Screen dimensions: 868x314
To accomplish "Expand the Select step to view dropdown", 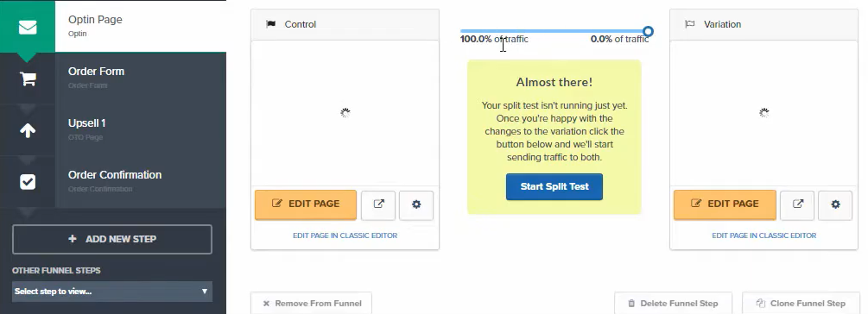I will coord(111,292).
